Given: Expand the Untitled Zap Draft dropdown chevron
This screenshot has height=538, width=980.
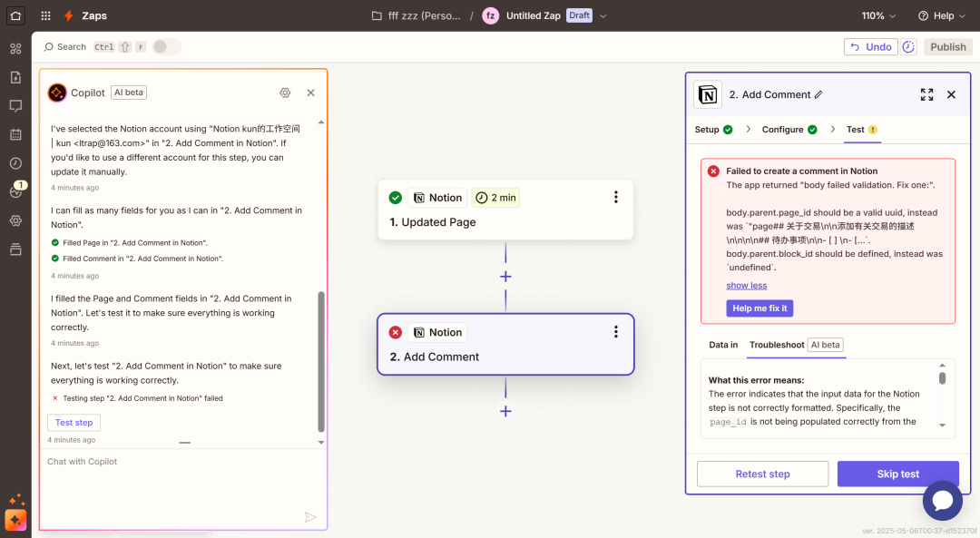Looking at the screenshot, I should pyautogui.click(x=603, y=16).
